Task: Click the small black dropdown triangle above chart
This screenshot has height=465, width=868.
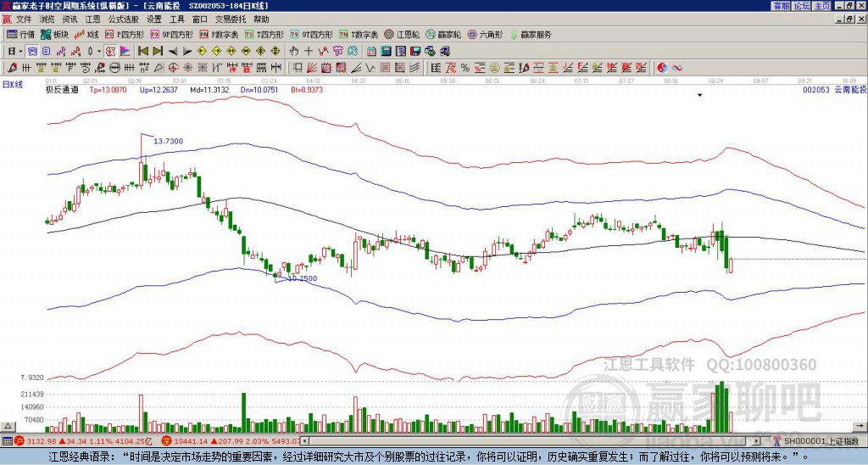Action: click(x=699, y=95)
